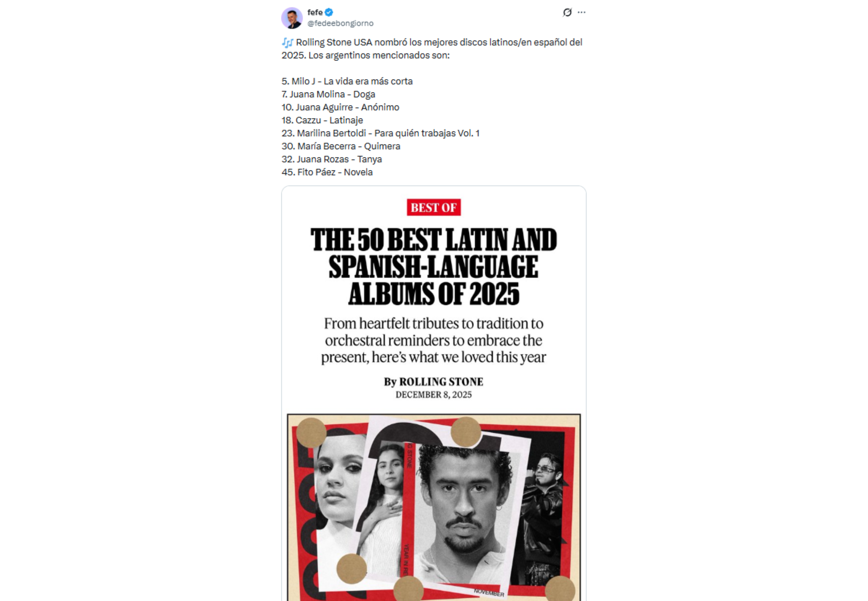Click the musical notes emoji in the tweet
The image size is (868, 601).
(288, 43)
